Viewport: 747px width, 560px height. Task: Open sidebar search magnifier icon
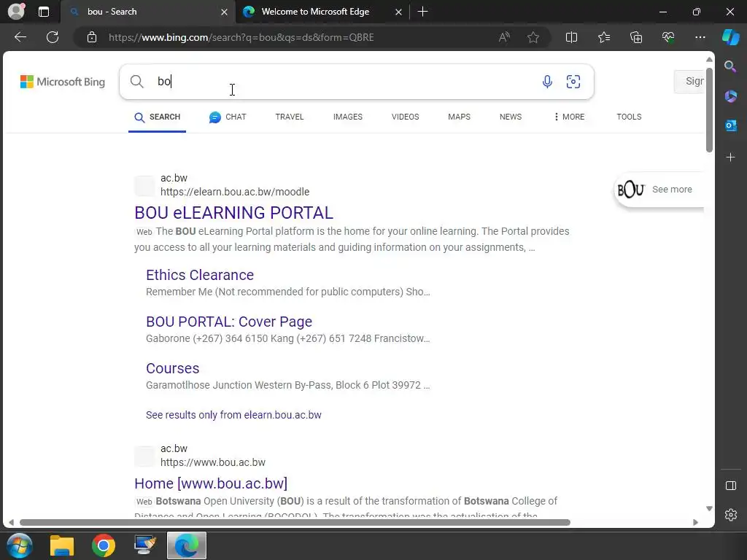pyautogui.click(x=730, y=66)
